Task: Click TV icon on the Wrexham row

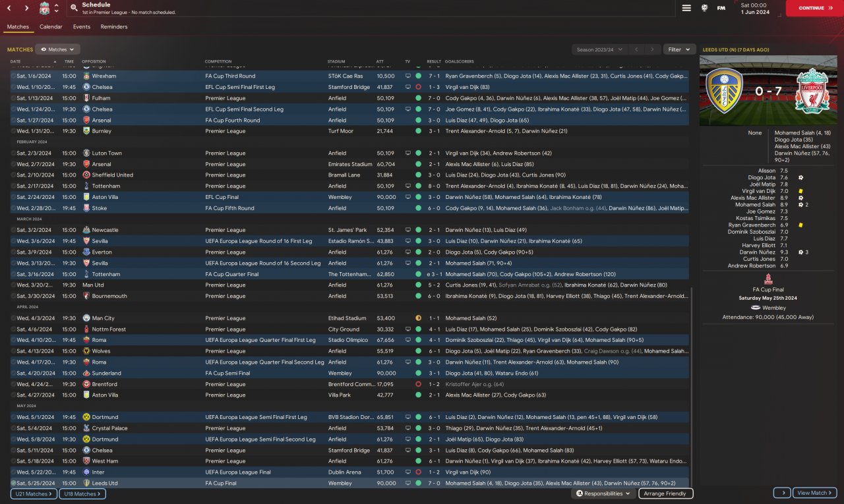Action: click(407, 76)
